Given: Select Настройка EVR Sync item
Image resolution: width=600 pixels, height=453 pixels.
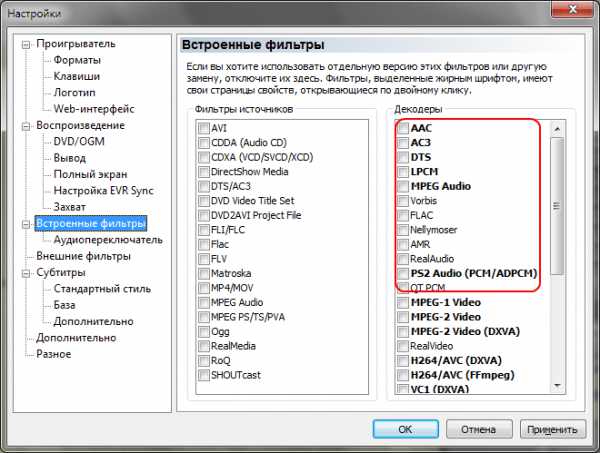Looking at the screenshot, I should (x=103, y=191).
